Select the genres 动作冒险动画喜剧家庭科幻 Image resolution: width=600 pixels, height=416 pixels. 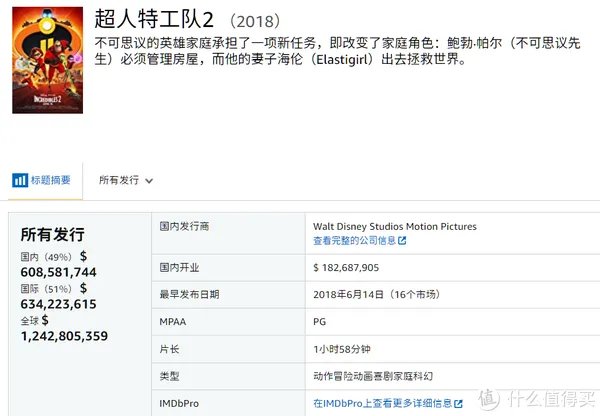point(373,376)
